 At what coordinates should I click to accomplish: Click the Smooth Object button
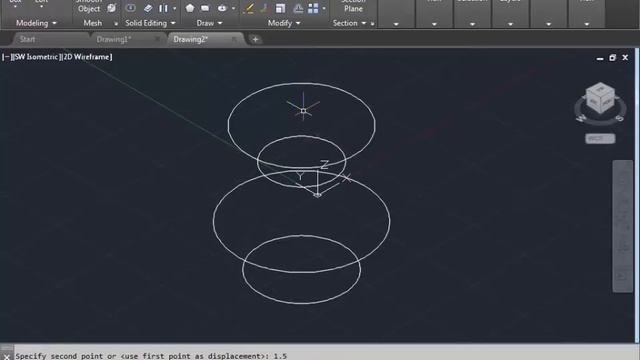point(89,6)
